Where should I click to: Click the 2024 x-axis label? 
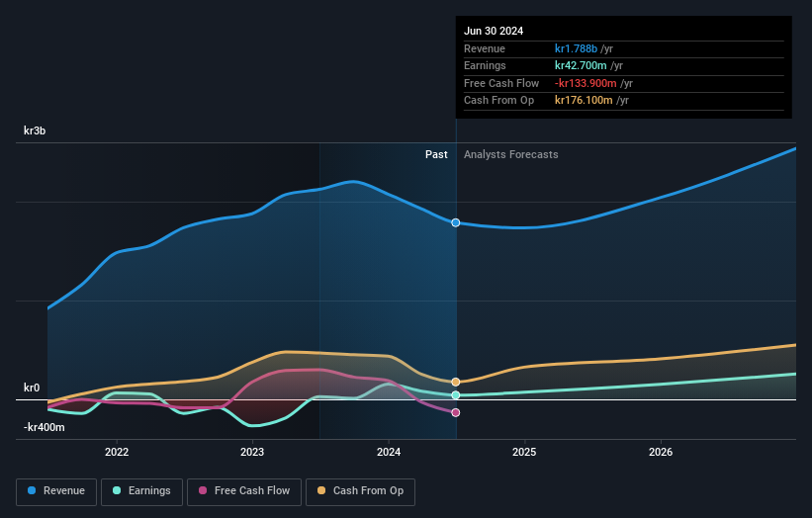[x=389, y=452]
